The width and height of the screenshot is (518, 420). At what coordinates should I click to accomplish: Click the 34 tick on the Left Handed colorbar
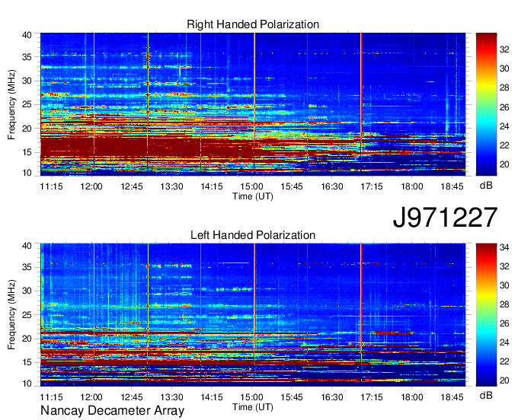point(504,247)
